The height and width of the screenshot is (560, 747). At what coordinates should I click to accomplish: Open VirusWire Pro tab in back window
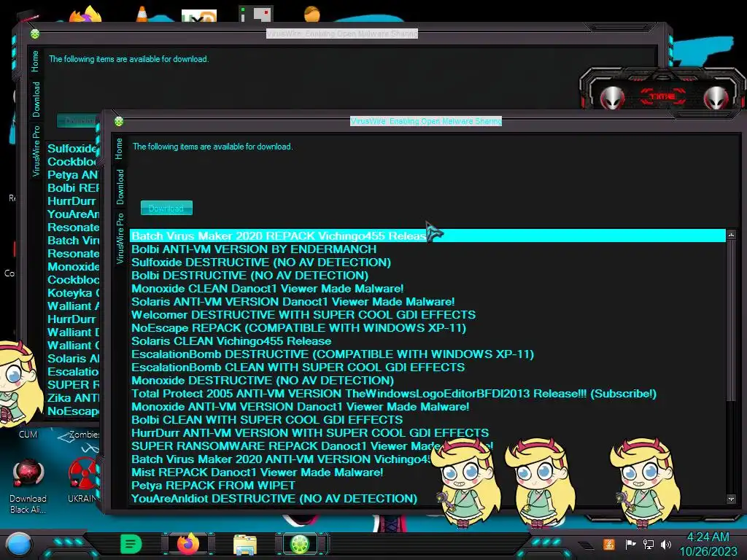tap(36, 151)
